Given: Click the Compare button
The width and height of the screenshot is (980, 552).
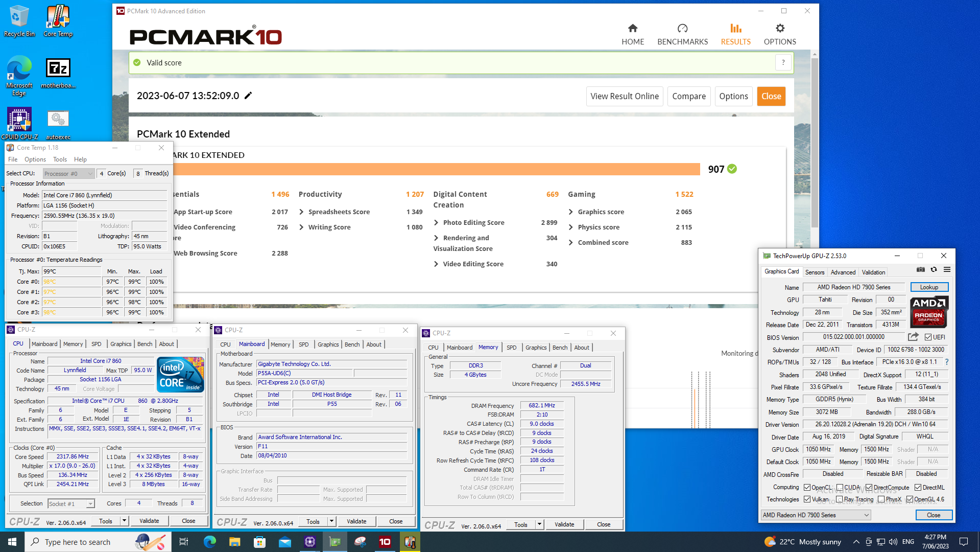Looking at the screenshot, I should (x=689, y=96).
